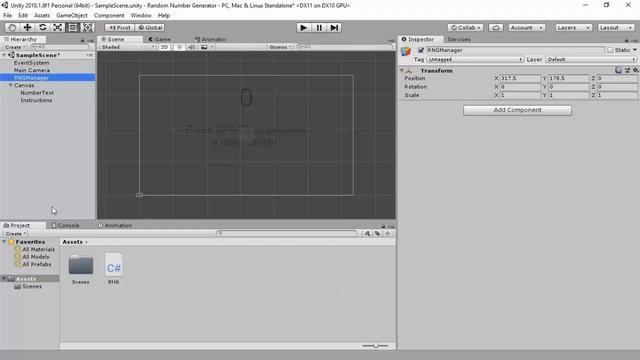Open the Window menu

141,16
